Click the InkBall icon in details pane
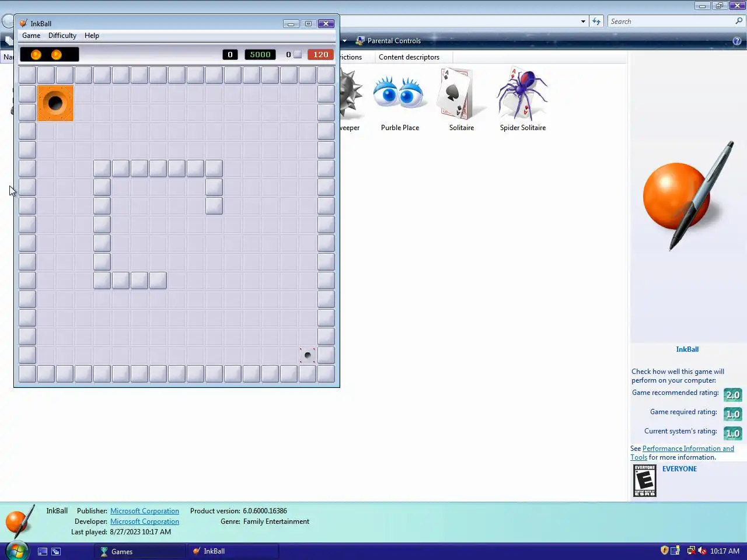The height and width of the screenshot is (560, 747). click(x=20, y=521)
